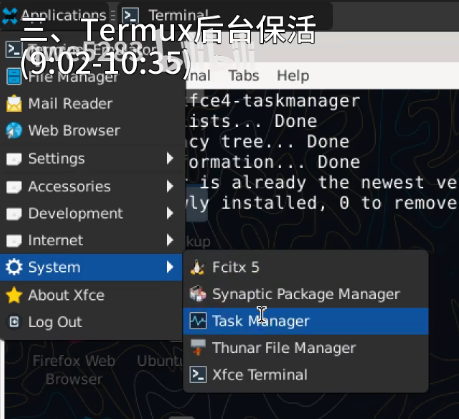Click the Log Out icon
This screenshot has height=419, width=459.
(x=14, y=322)
